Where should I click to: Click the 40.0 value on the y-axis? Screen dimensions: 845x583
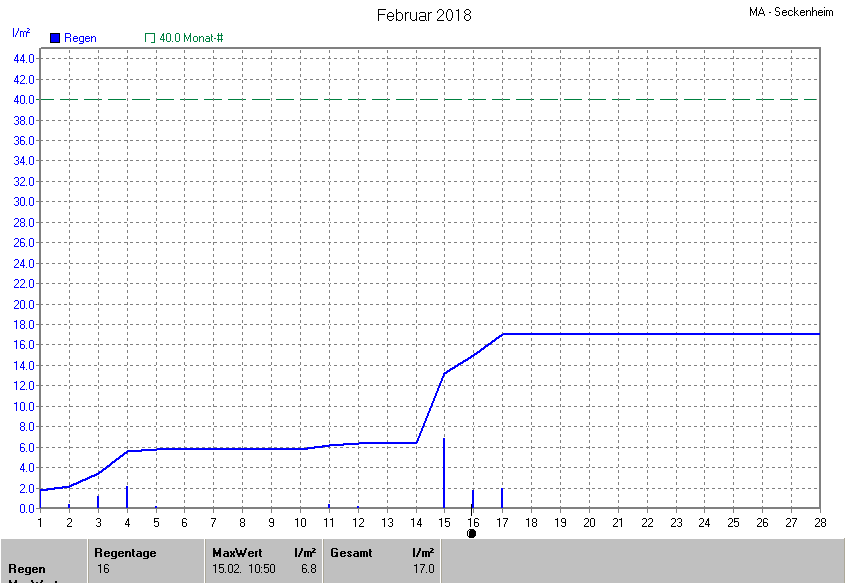[x=24, y=100]
